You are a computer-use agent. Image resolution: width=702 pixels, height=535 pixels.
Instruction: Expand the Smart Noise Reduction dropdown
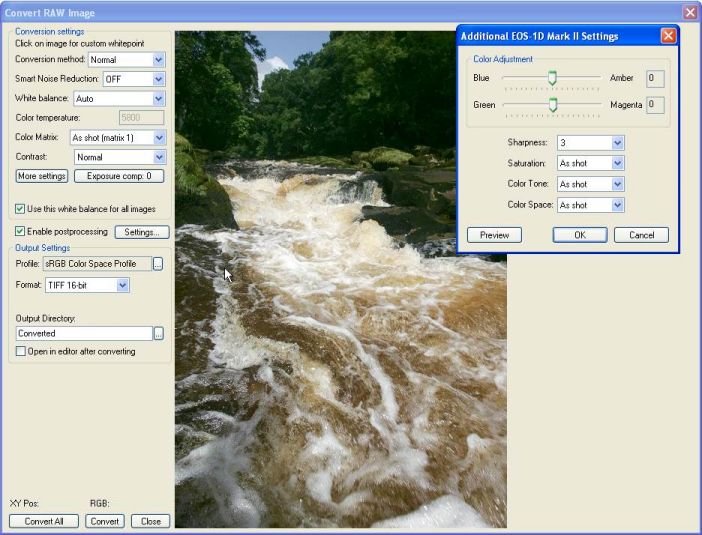point(158,79)
